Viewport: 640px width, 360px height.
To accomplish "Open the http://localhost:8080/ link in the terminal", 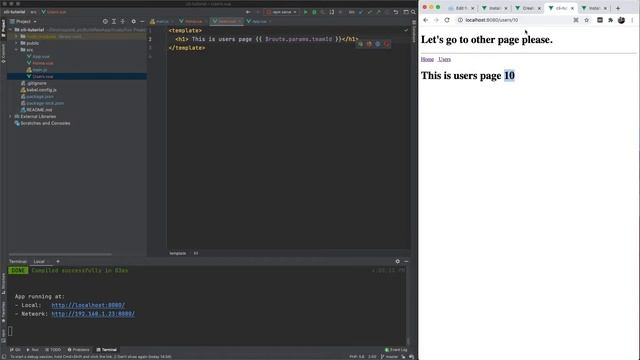I will pyautogui.click(x=88, y=305).
